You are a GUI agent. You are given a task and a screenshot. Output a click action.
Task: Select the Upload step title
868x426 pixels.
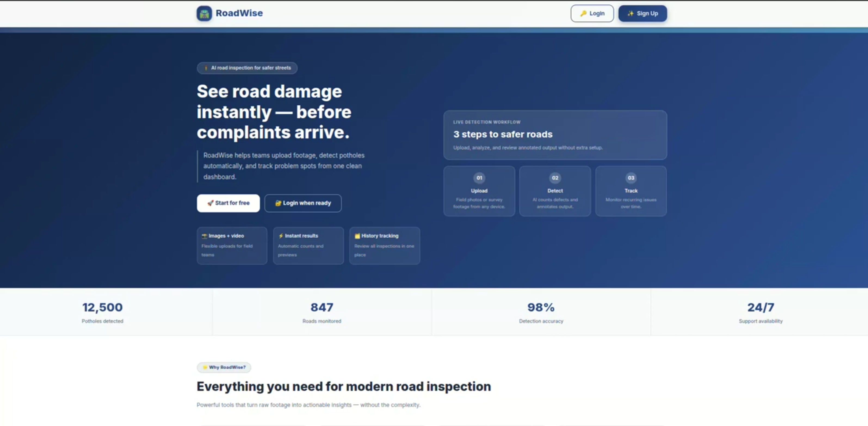click(479, 191)
